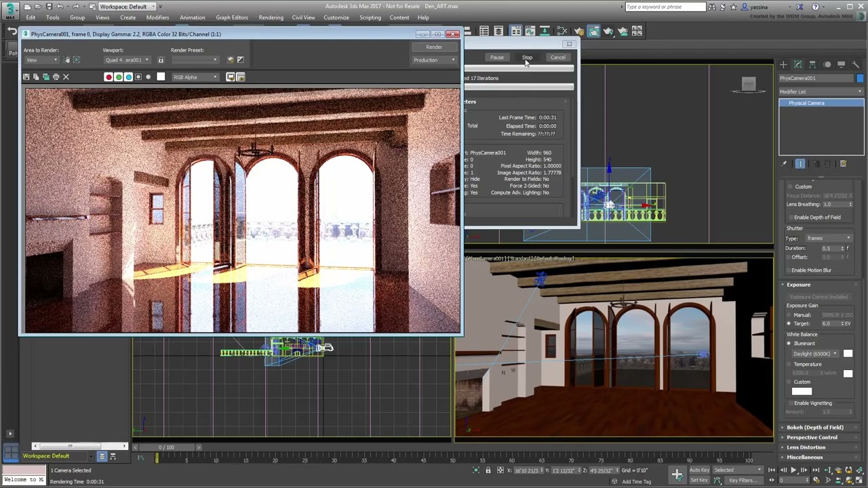Cancel the render dialog

(557, 58)
